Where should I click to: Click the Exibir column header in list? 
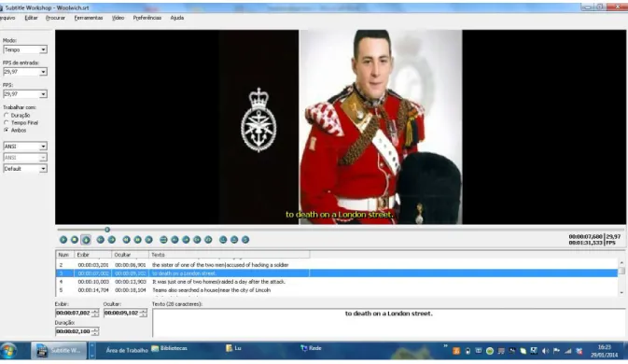click(x=93, y=255)
